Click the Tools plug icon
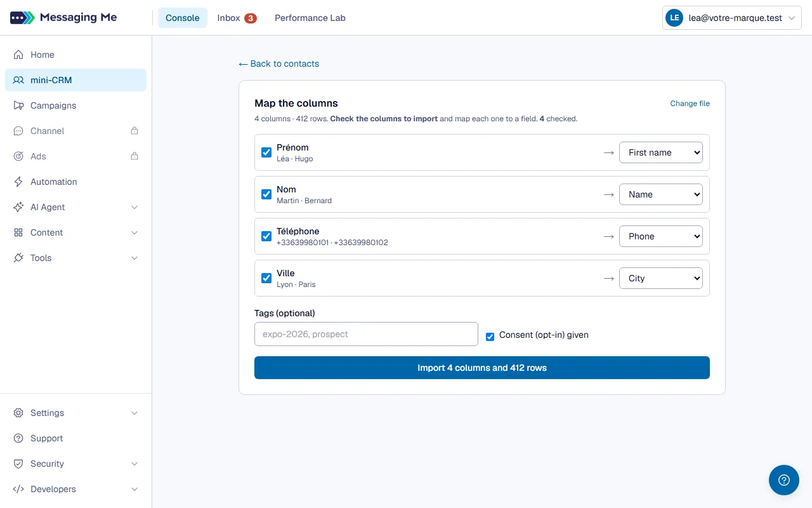The image size is (812, 508). tap(18, 258)
